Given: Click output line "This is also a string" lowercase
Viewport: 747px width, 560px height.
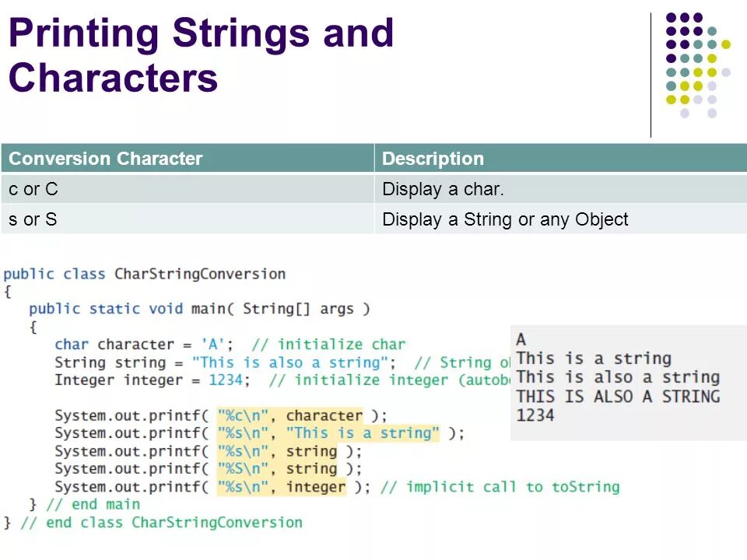Looking at the screenshot, I should [x=619, y=377].
